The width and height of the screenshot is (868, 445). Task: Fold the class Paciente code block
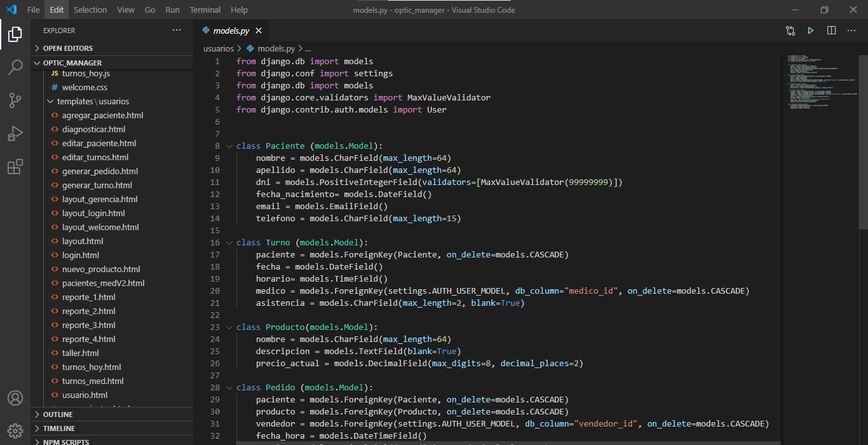click(229, 146)
